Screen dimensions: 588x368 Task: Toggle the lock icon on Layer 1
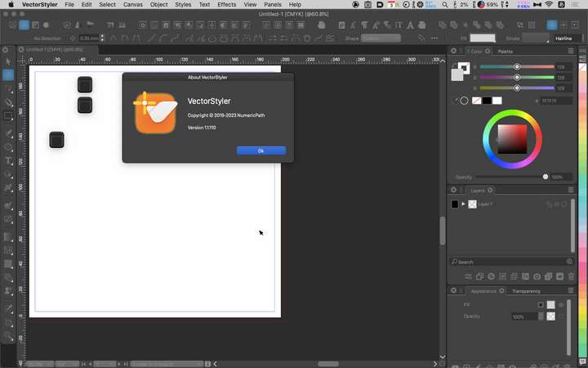[x=549, y=204]
